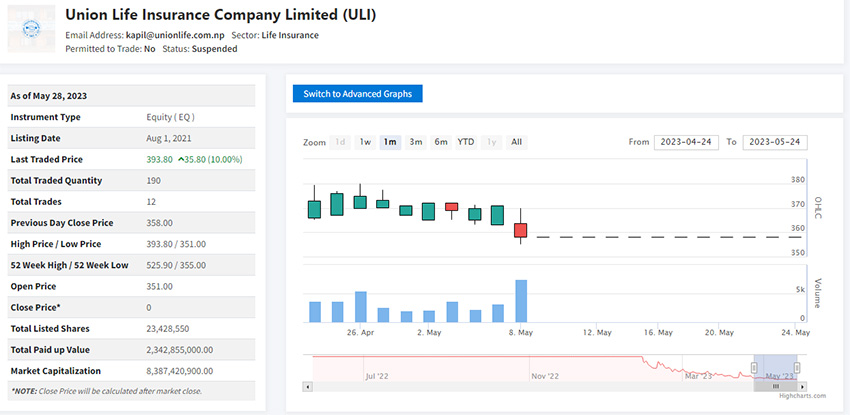Click the Suspended status text

(215, 49)
